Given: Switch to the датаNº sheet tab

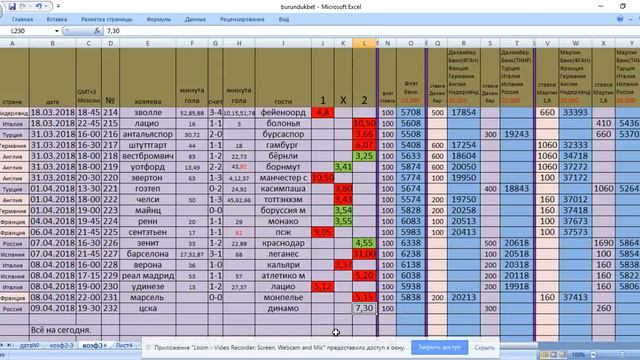Looking at the screenshot, I should 30,345.
